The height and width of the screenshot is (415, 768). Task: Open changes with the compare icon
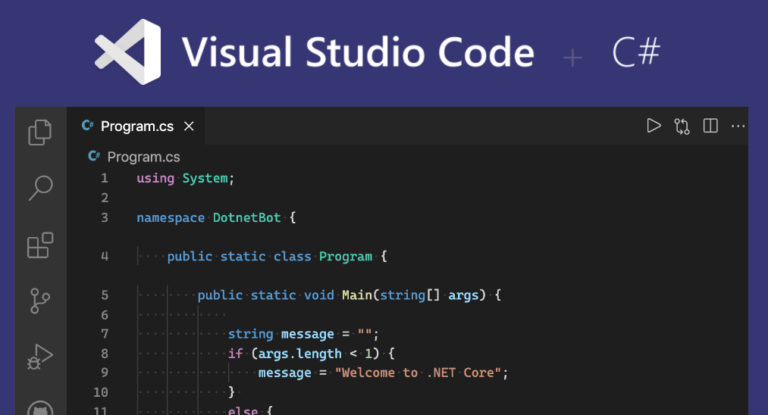point(682,126)
